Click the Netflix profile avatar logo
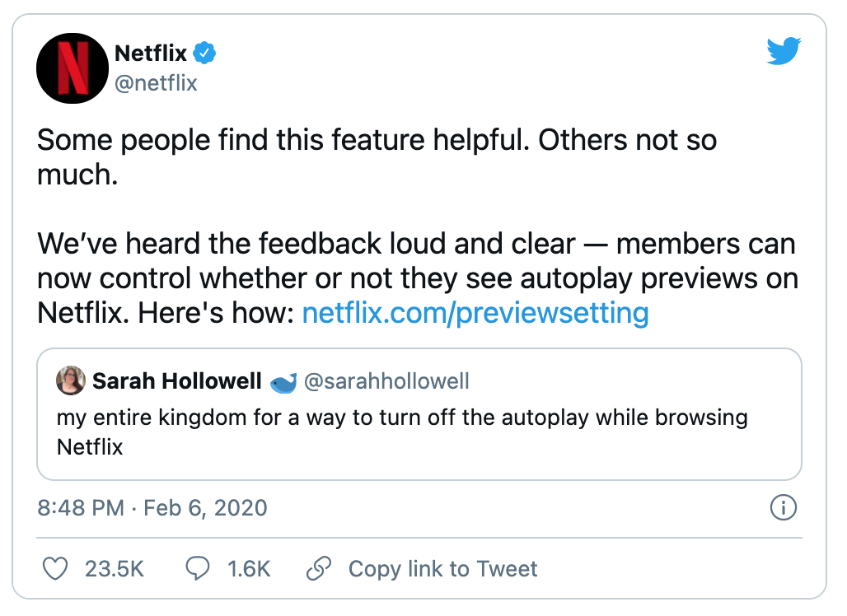 [73, 68]
